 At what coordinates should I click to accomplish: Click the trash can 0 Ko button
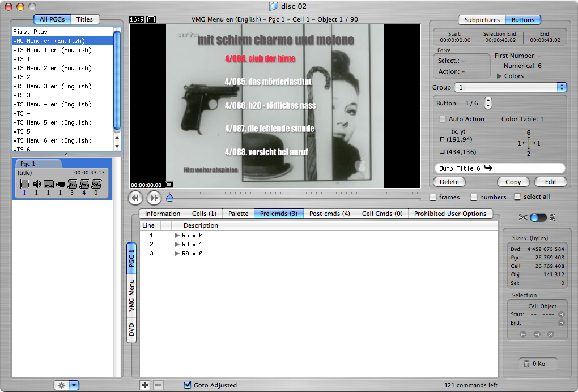click(538, 364)
